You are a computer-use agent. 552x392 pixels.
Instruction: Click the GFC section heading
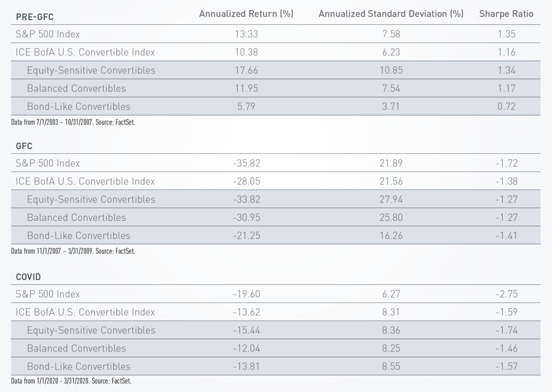point(24,147)
